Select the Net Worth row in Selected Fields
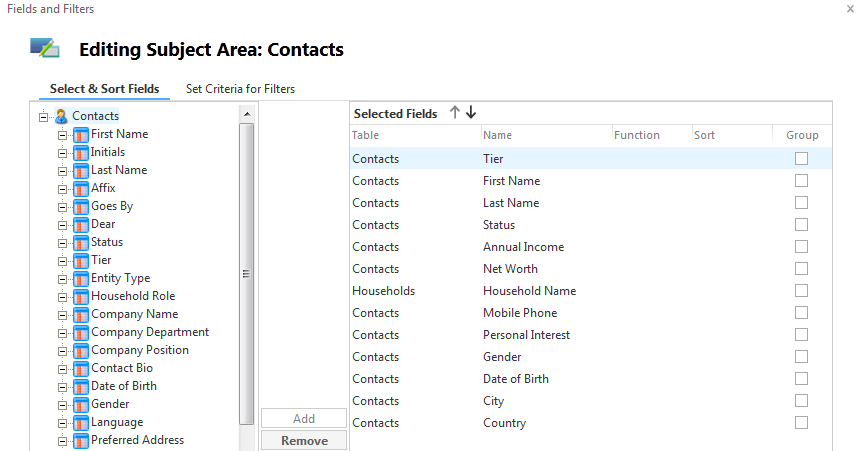The width and height of the screenshot is (864, 451). (591, 269)
